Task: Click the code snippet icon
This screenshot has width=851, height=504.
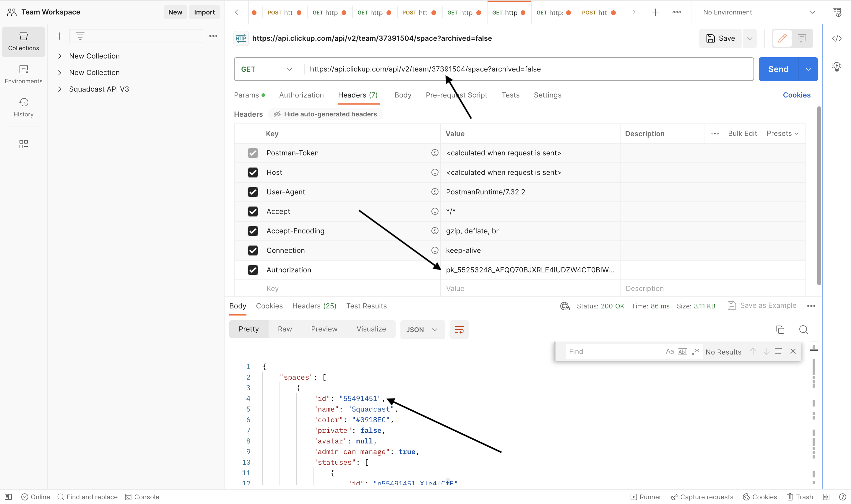Action: click(837, 38)
